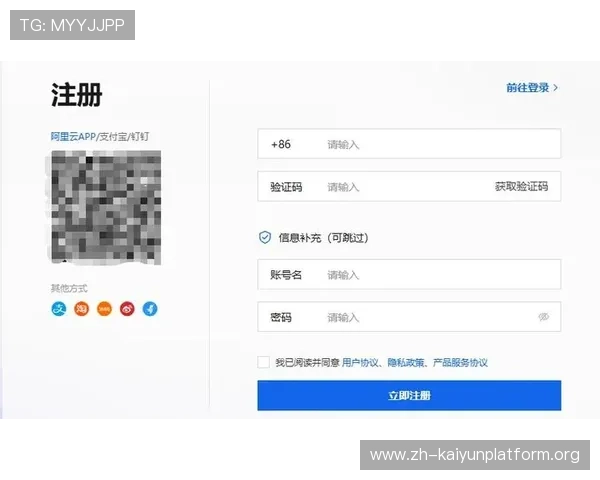Click the 信息补充 (可跳过) text

click(323, 238)
